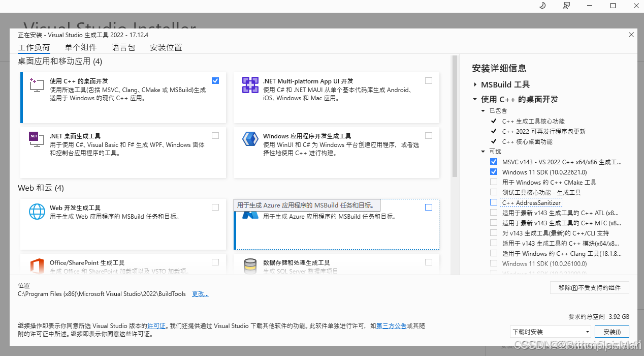
Task: Click the 更改... location link
Action: coord(200,294)
